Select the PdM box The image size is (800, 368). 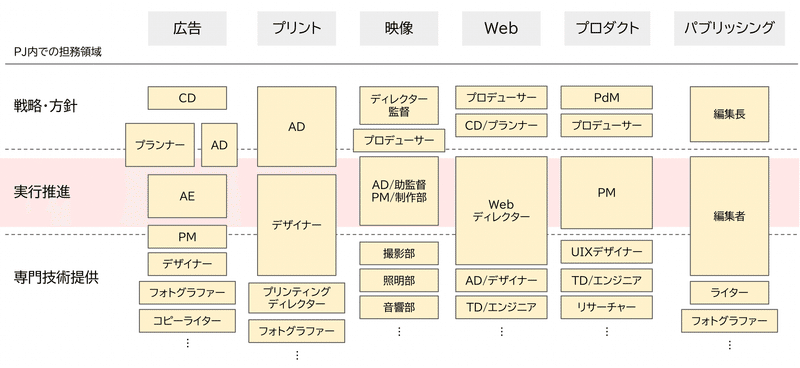[x=607, y=97]
